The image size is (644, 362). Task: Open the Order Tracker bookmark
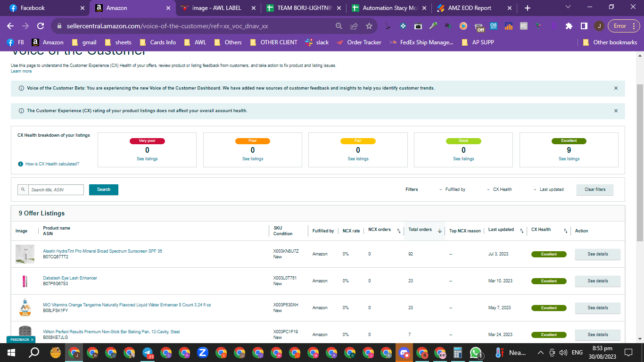(359, 42)
